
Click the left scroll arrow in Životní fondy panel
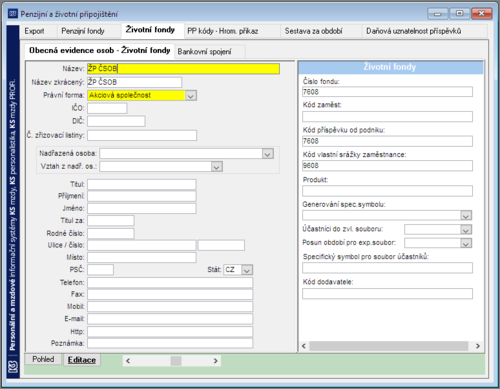pos(304,346)
